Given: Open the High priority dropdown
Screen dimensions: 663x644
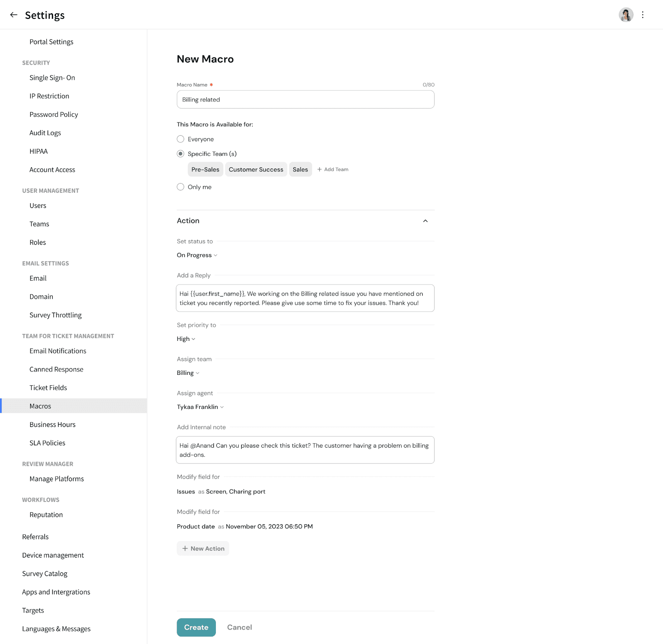Looking at the screenshot, I should coord(186,339).
